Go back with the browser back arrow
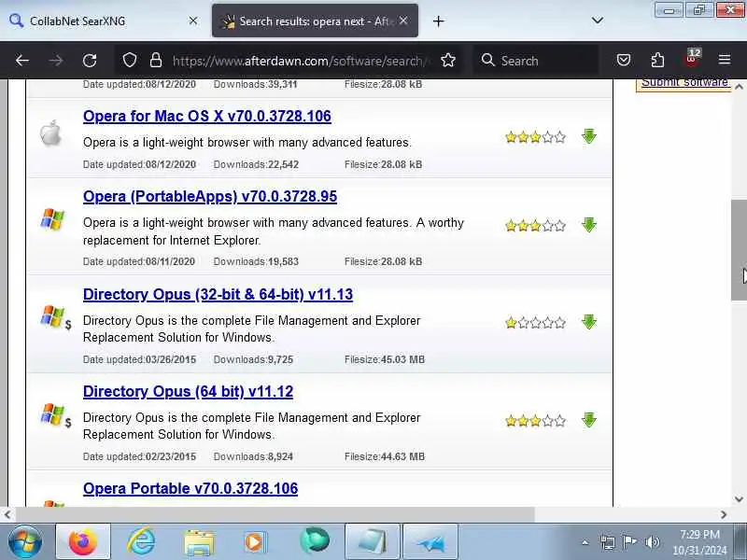 point(21,61)
